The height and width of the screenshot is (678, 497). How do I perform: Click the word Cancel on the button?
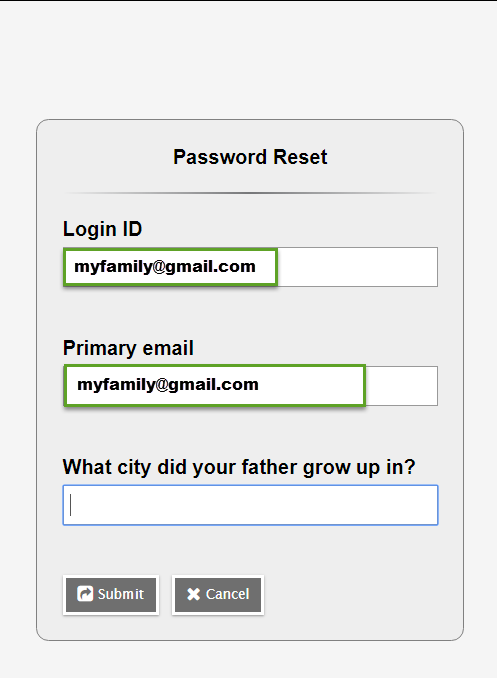point(228,594)
